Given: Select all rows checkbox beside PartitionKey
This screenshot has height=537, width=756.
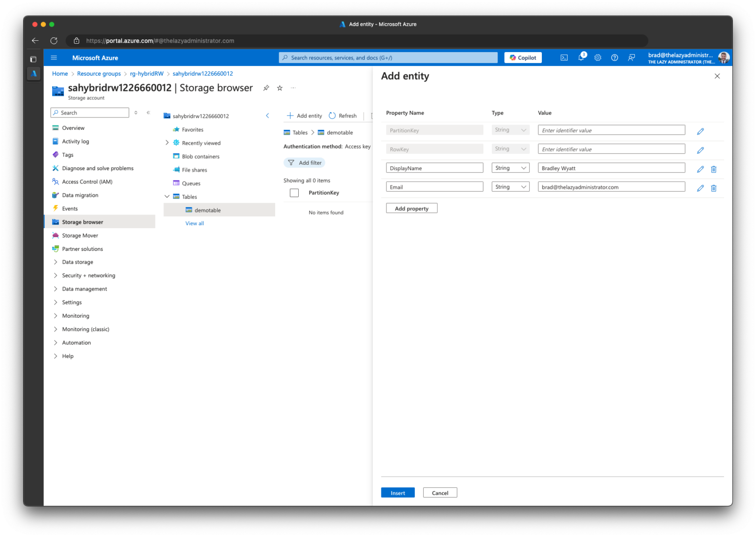Looking at the screenshot, I should pos(294,193).
